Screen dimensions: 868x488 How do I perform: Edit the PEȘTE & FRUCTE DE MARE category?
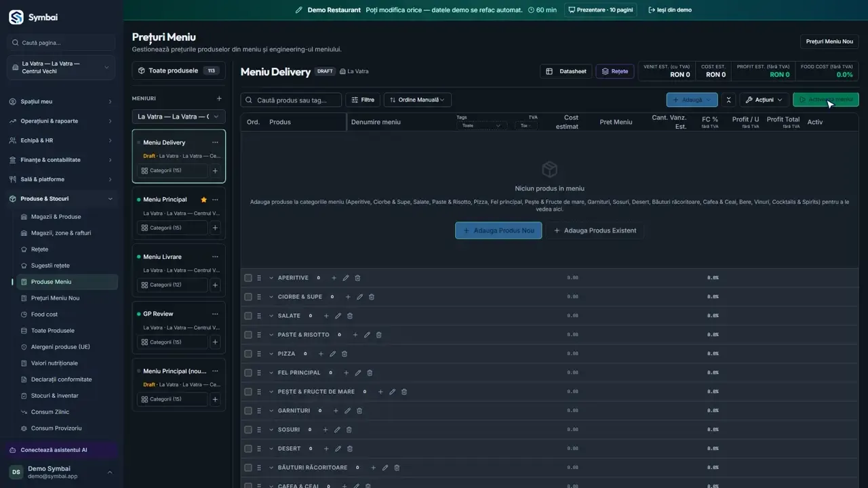click(x=392, y=392)
